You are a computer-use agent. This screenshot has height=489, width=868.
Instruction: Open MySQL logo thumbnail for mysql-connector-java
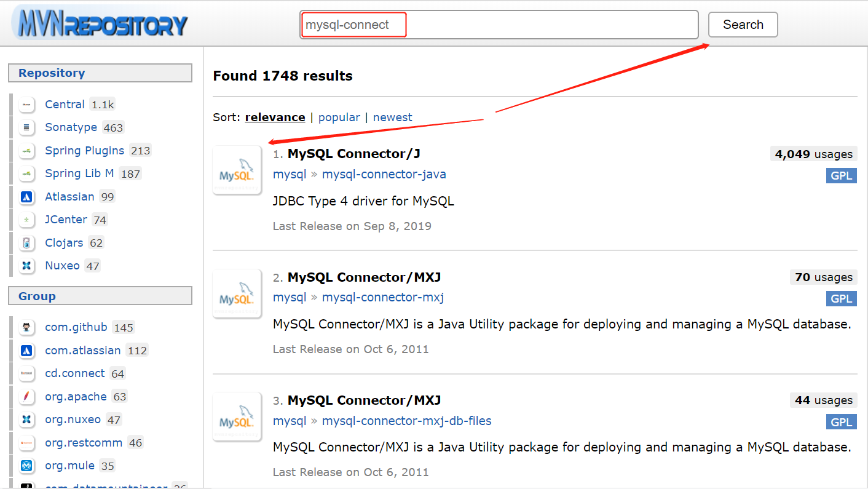(237, 170)
